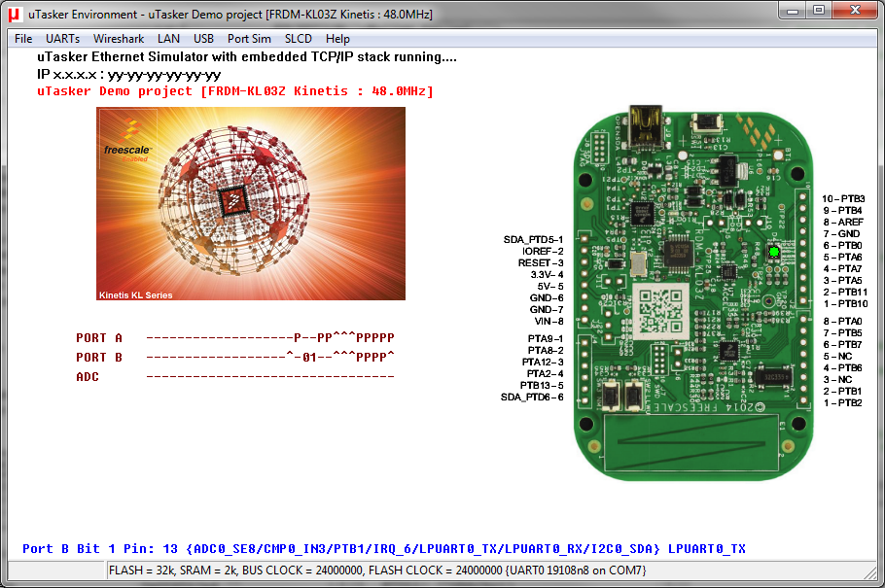
Task: Click the QR code on the board
Action: [x=660, y=311]
